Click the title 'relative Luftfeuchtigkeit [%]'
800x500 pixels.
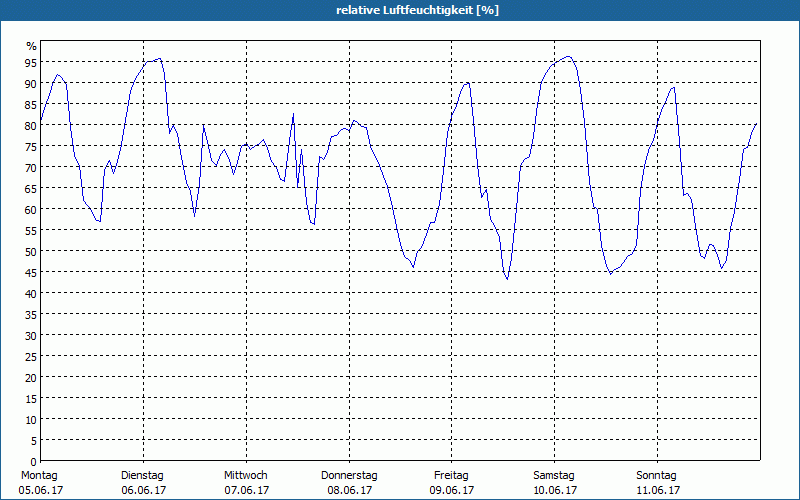[x=417, y=10]
